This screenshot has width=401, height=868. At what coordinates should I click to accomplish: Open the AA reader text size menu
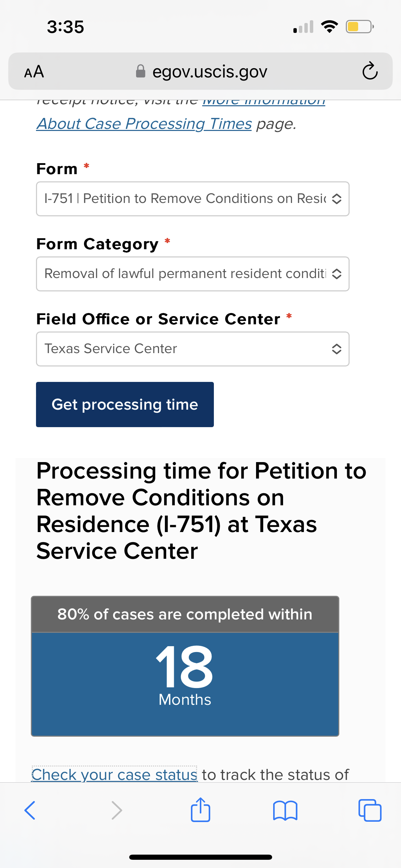click(34, 72)
